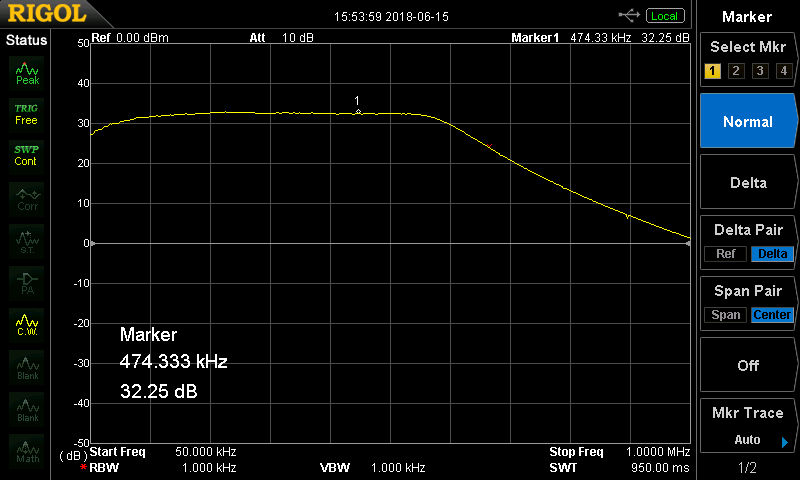Select the TRIG Free status icon
Viewport: 800px width, 480px height.
[x=27, y=115]
